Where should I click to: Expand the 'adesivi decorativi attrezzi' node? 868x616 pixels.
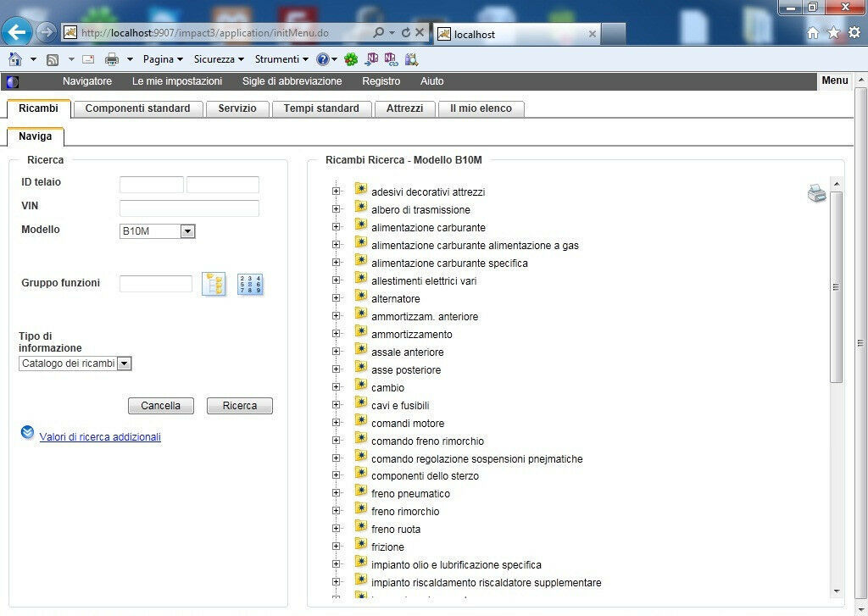pos(337,191)
